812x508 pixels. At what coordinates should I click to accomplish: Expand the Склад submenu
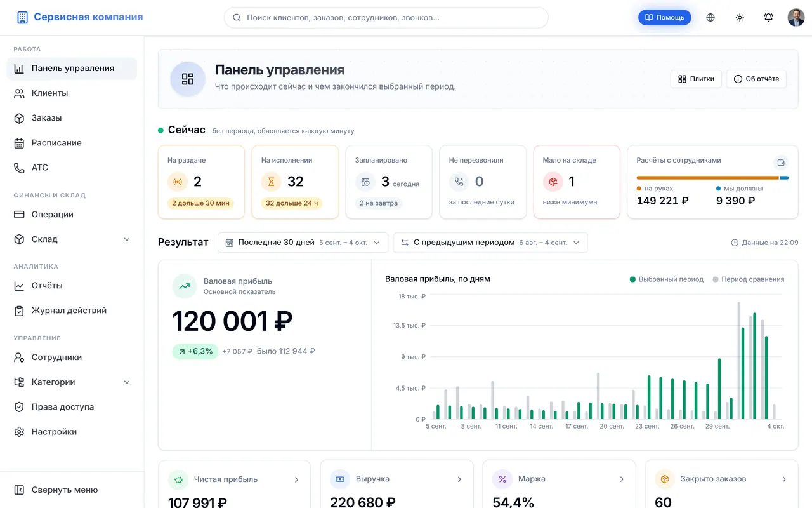click(127, 239)
